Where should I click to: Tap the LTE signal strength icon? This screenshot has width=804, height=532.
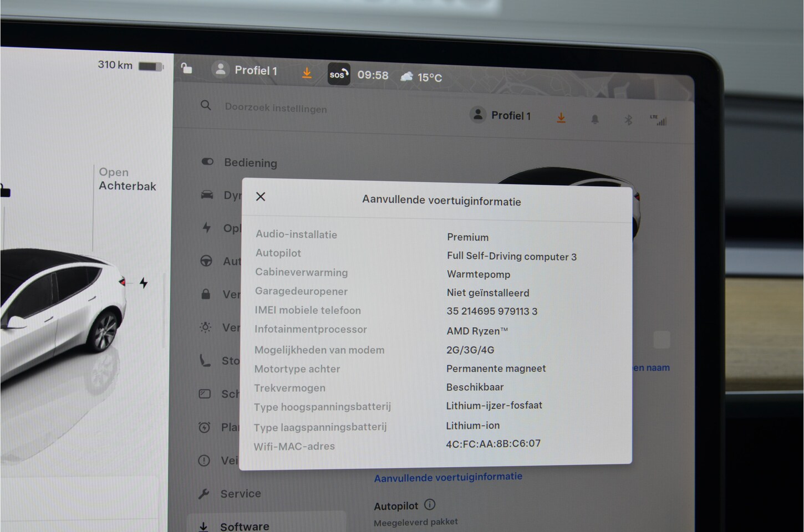click(658, 120)
